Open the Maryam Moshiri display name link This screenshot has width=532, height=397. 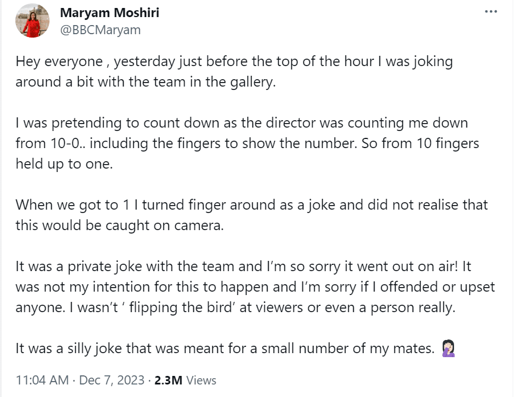pyautogui.click(x=109, y=13)
